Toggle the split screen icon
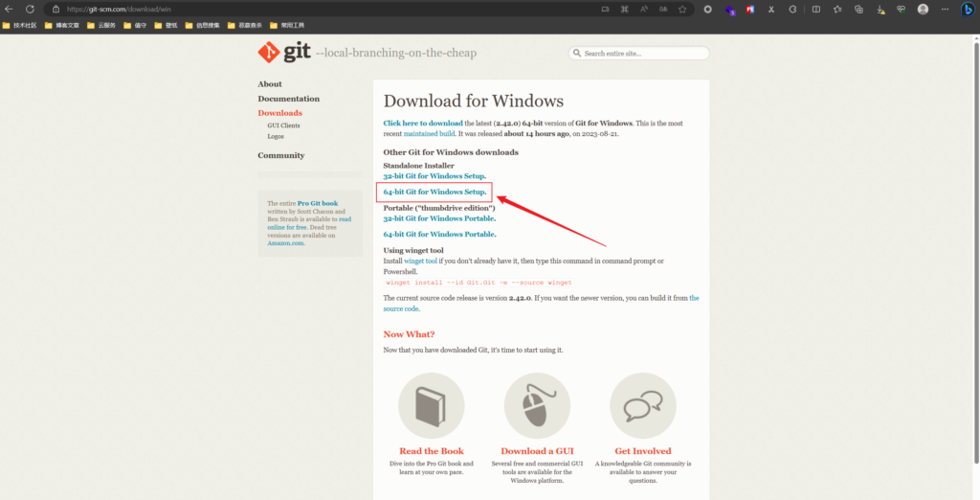Screen dimensions: 980x500 click(816, 10)
